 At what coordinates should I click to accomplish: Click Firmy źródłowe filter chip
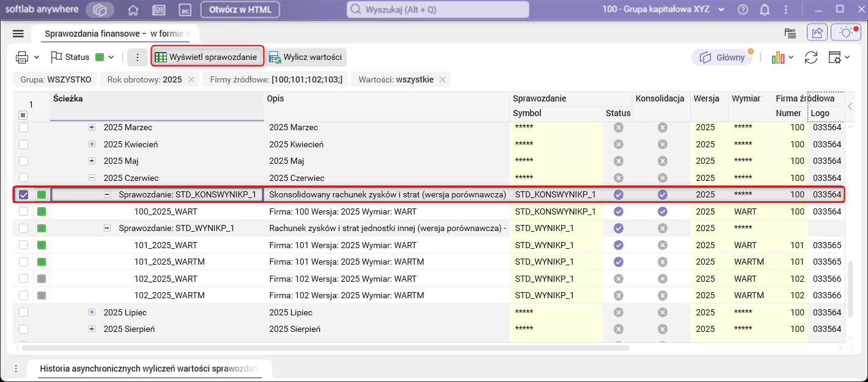coord(276,79)
